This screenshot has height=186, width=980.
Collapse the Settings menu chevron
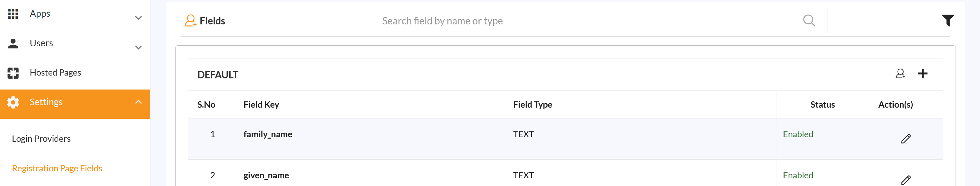click(139, 102)
